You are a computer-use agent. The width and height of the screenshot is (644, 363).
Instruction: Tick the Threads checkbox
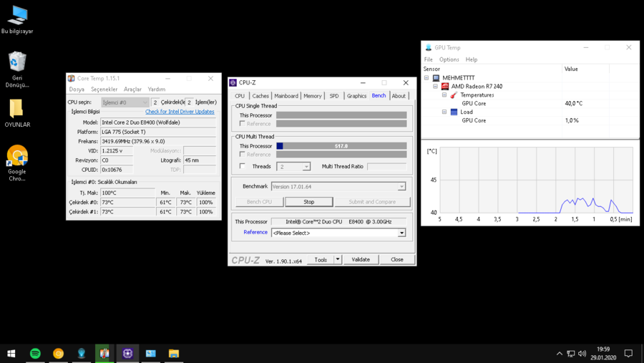coord(243,166)
